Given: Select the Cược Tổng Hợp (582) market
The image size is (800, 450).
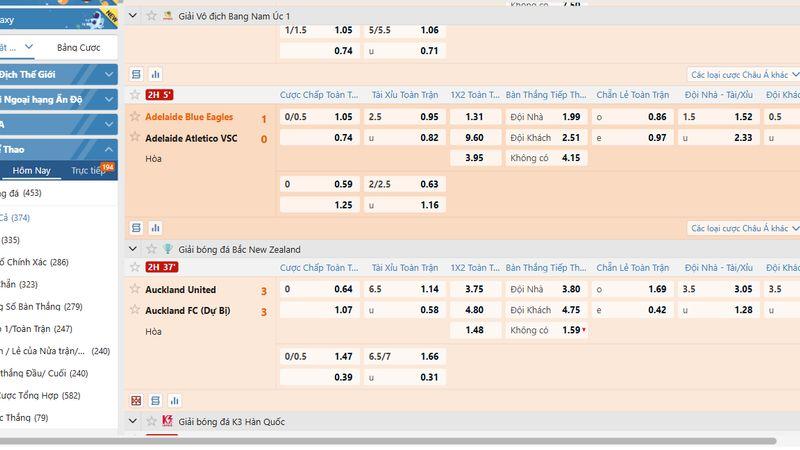Looking at the screenshot, I should [40, 395].
